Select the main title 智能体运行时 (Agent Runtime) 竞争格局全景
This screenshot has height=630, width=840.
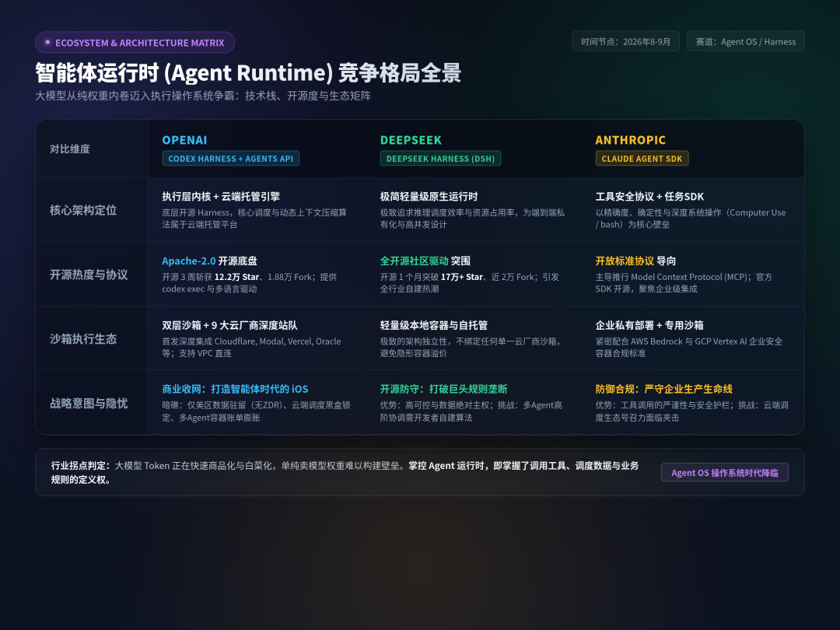tap(248, 73)
